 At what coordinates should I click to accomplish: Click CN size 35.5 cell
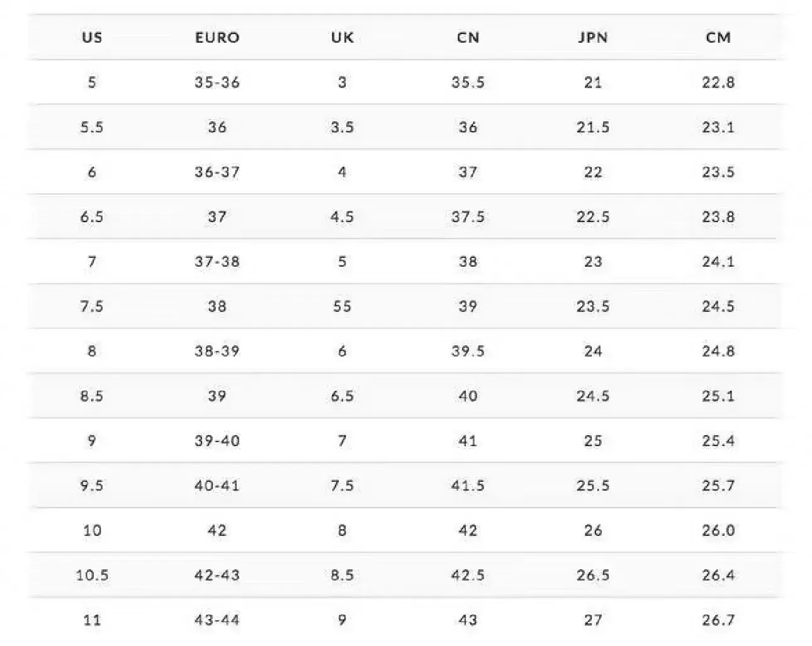[x=468, y=82]
